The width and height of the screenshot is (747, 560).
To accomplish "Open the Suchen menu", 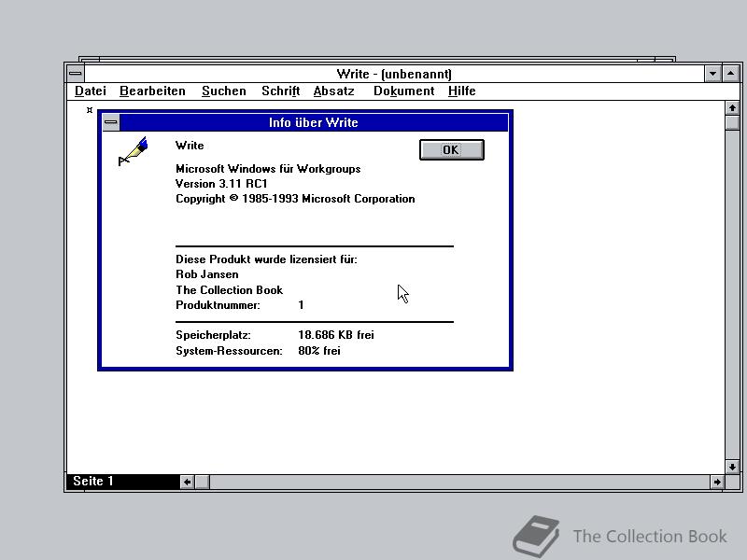I will pyautogui.click(x=223, y=91).
